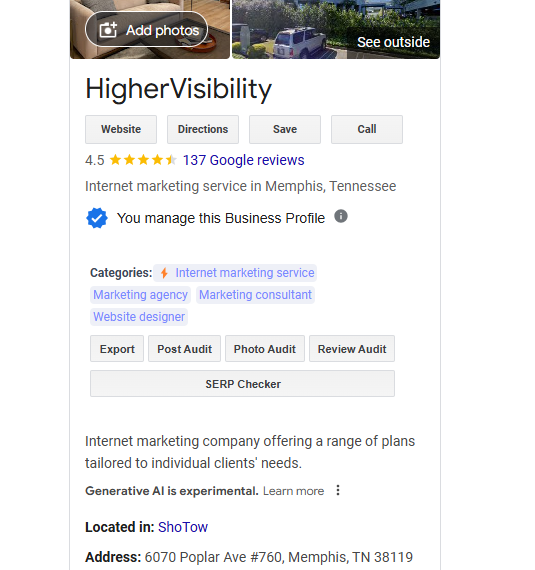Click the Call button
Screen dimensions: 535x570
click(367, 129)
